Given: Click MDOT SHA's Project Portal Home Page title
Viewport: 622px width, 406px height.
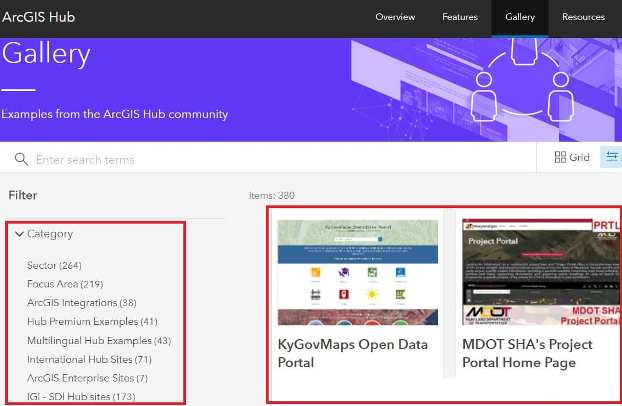Looking at the screenshot, I should point(527,353).
